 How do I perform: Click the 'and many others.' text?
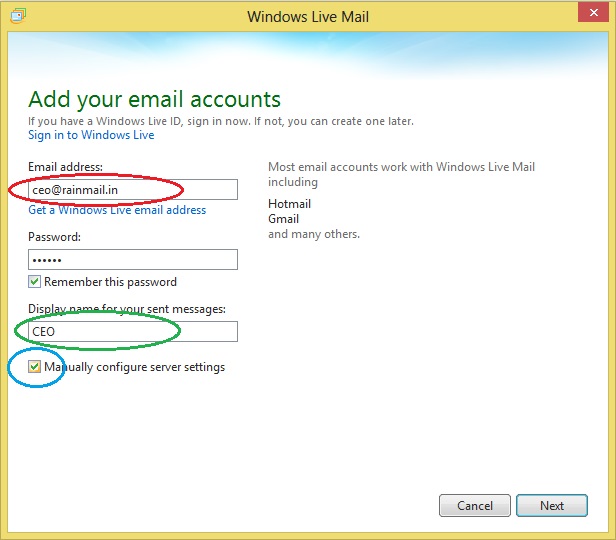click(314, 234)
